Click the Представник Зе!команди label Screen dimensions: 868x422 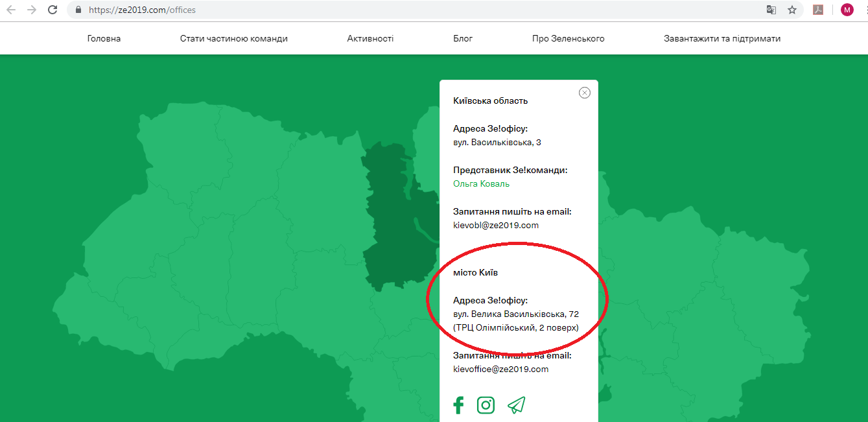(x=510, y=170)
